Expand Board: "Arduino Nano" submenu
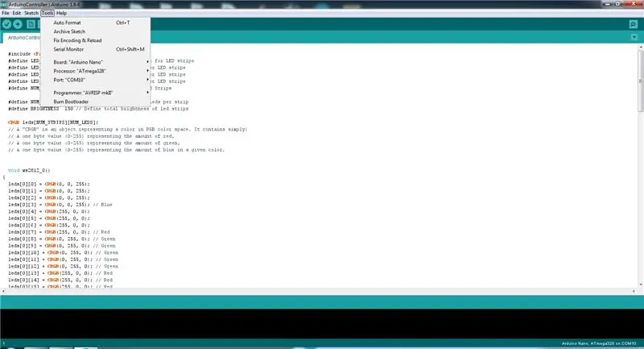644x349 pixels. pyautogui.click(x=95, y=62)
